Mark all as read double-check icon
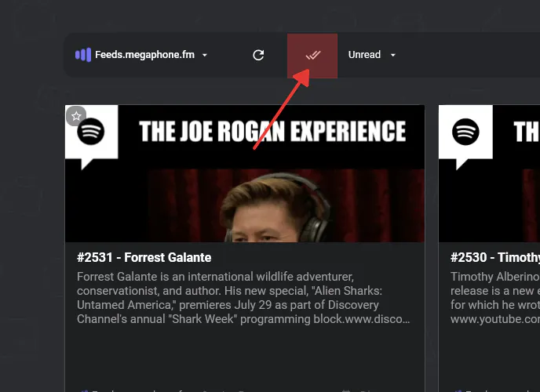This screenshot has height=392, width=540. (x=312, y=55)
